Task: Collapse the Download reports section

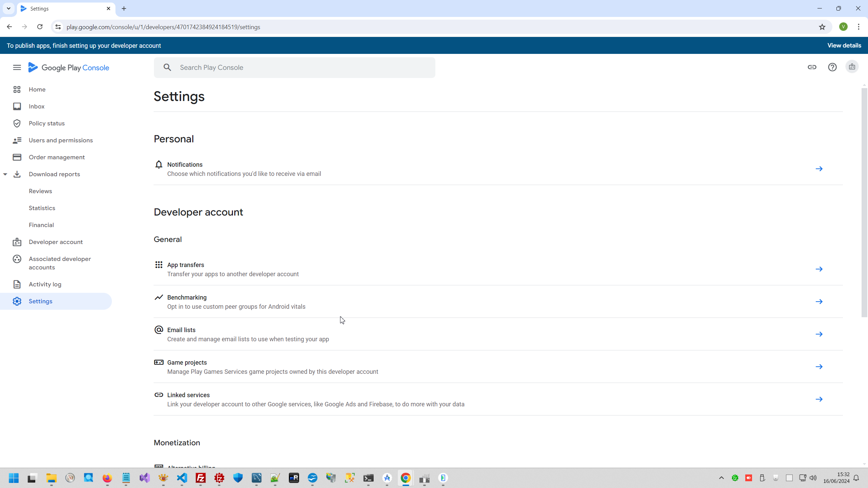Action: [x=5, y=174]
